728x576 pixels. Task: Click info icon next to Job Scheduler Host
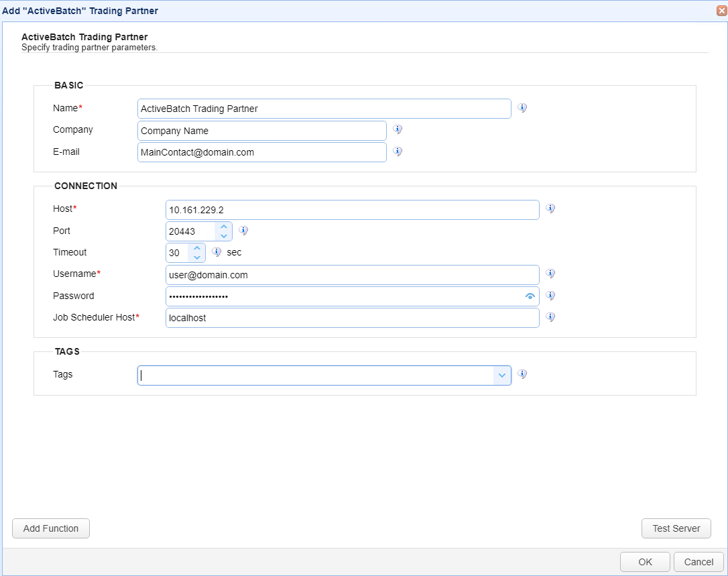pos(550,316)
